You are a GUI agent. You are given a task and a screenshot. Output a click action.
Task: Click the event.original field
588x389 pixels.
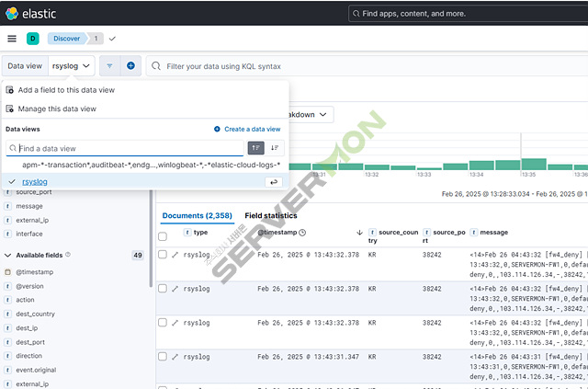point(36,370)
